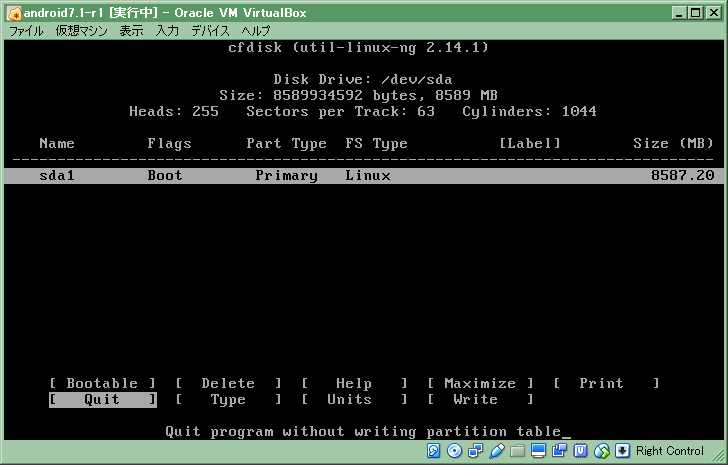Click the 'Heads: 255' text
This screenshot has width=728, height=465.
(x=174, y=111)
